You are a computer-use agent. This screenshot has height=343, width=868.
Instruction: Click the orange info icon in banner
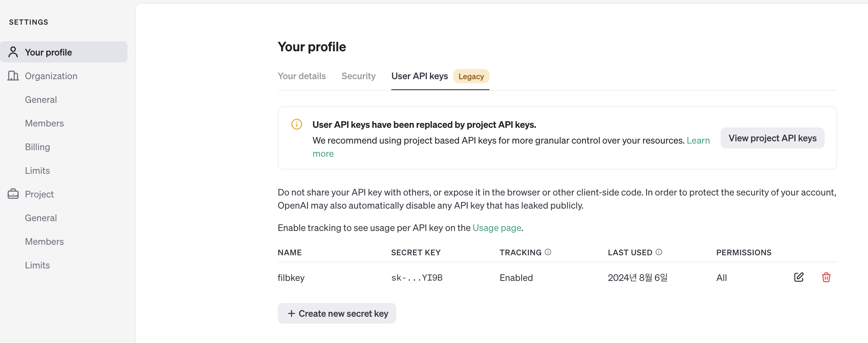[x=296, y=125]
